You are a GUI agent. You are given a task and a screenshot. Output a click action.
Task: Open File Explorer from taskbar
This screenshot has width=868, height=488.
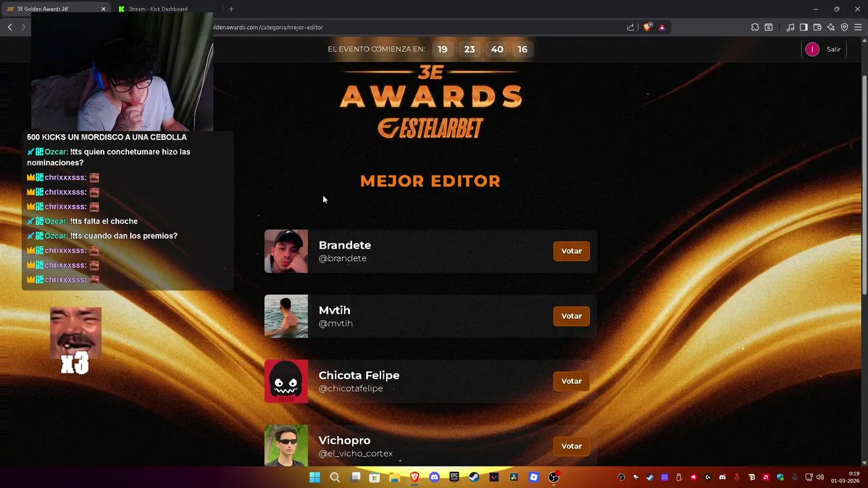click(x=394, y=477)
